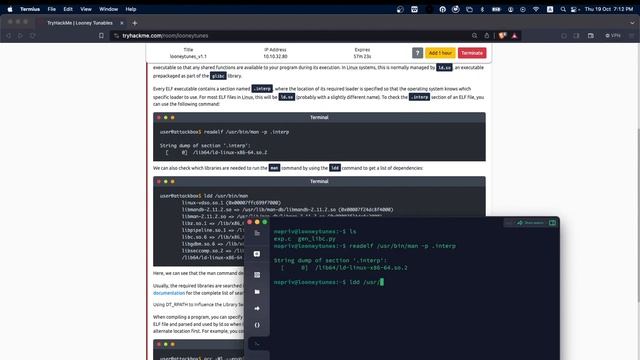The image size is (640, 360).
Task: Open port forwarding arrow icon in Termius sidebar
Action: (257, 309)
